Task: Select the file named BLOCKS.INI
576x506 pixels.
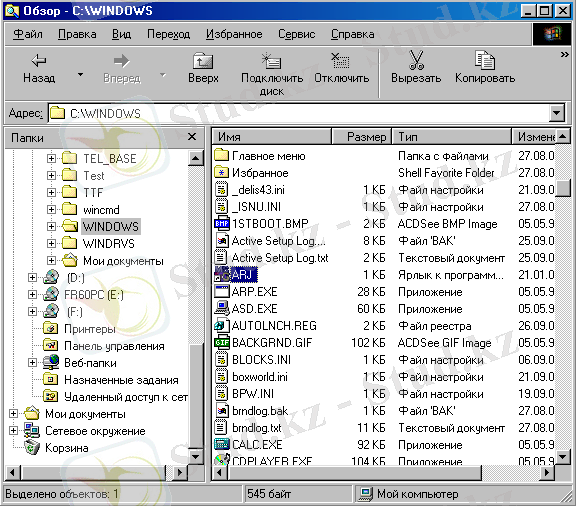Action: (x=261, y=359)
